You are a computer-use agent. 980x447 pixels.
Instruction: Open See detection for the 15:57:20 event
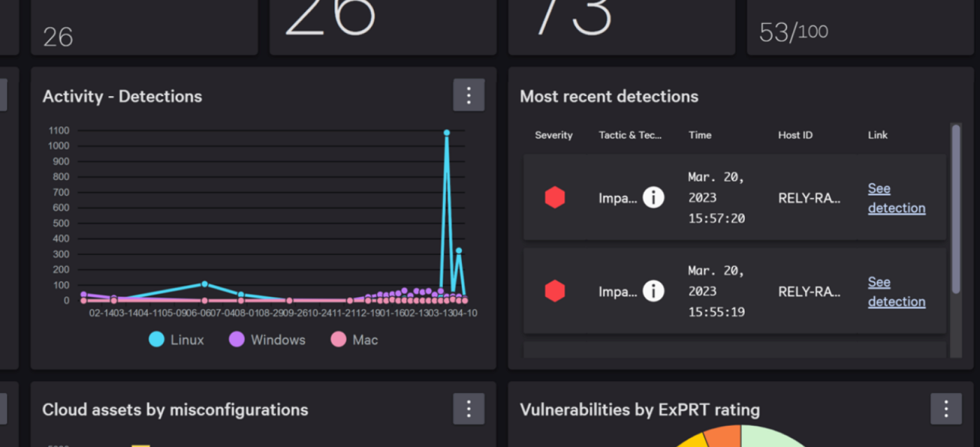click(896, 198)
